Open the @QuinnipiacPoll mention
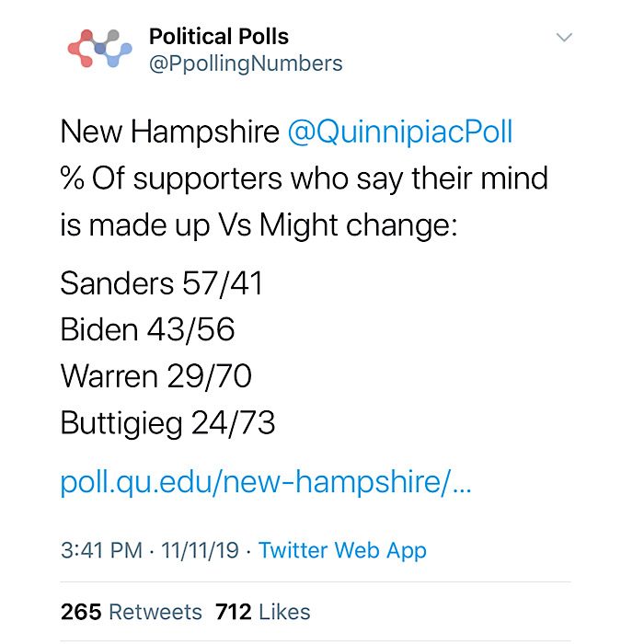Viewport: 644px width, 644px height. [x=400, y=132]
